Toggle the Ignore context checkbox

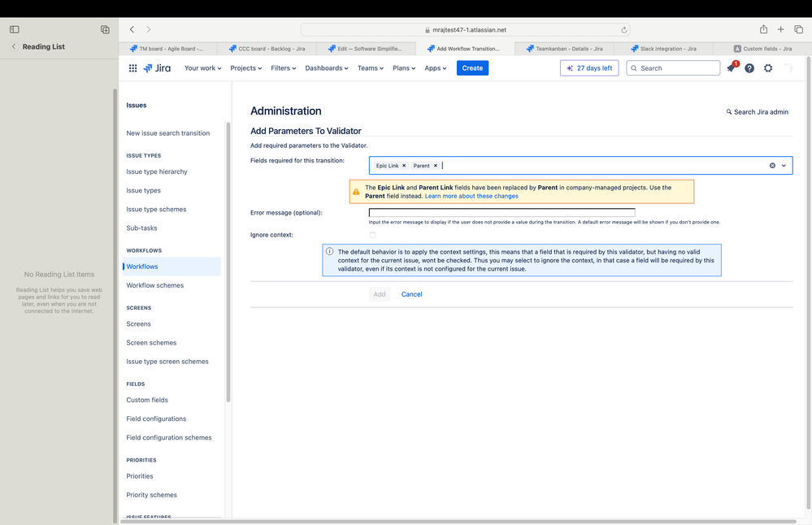[372, 234]
